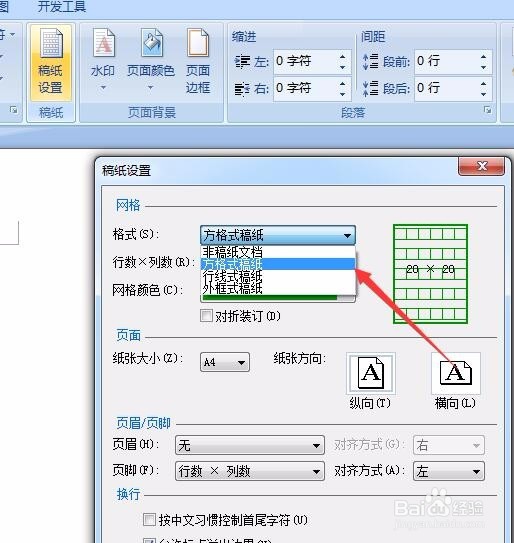
Task: Increase right indent with up arrow
Action: [x=343, y=83]
